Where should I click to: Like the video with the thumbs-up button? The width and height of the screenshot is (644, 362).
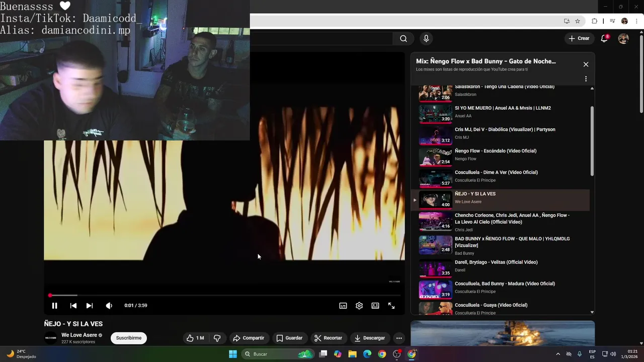click(x=195, y=338)
